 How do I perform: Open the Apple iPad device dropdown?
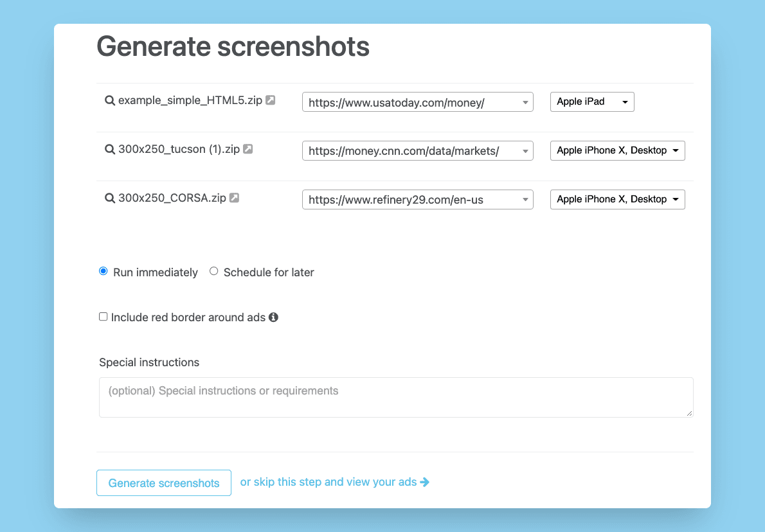pos(592,102)
